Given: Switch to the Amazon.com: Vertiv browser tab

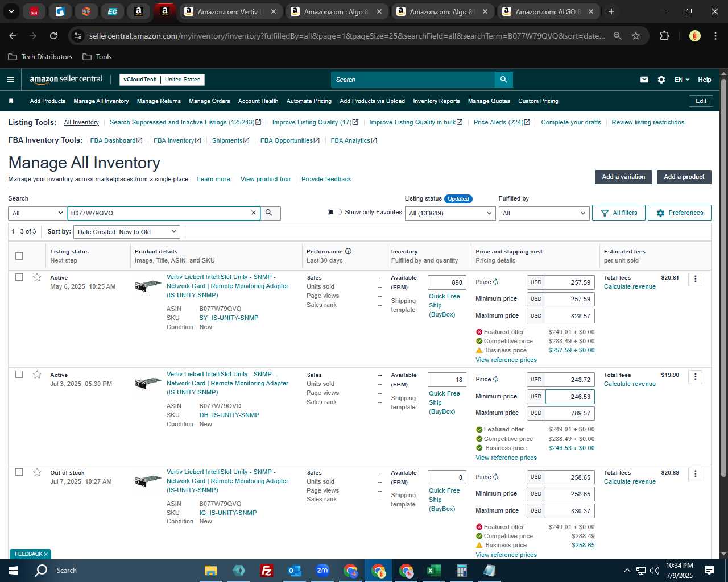Looking at the screenshot, I should (230, 11).
